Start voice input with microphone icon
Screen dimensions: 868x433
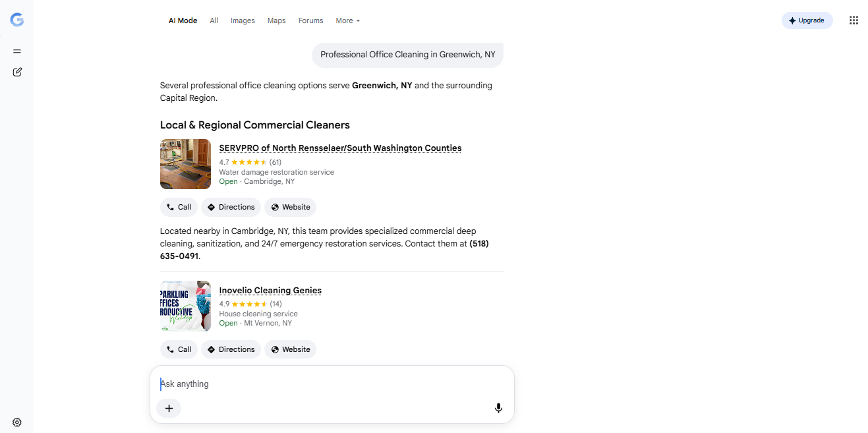pos(498,409)
